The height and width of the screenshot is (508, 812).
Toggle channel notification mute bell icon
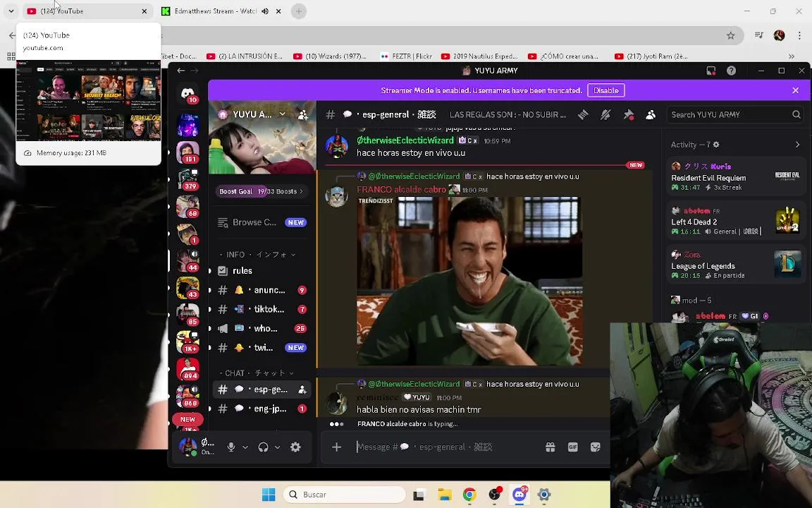coord(605,114)
